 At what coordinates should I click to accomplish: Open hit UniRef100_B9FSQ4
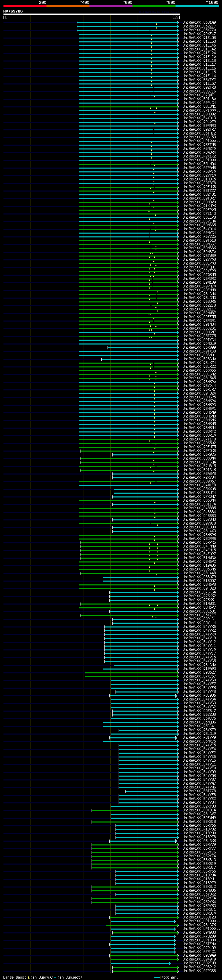(199, 462)
